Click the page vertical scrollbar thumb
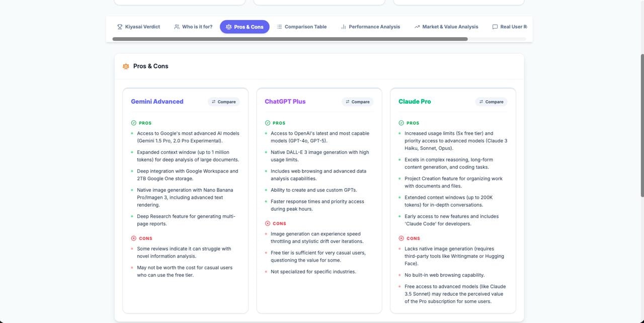This screenshot has height=323, width=644. 641,126
